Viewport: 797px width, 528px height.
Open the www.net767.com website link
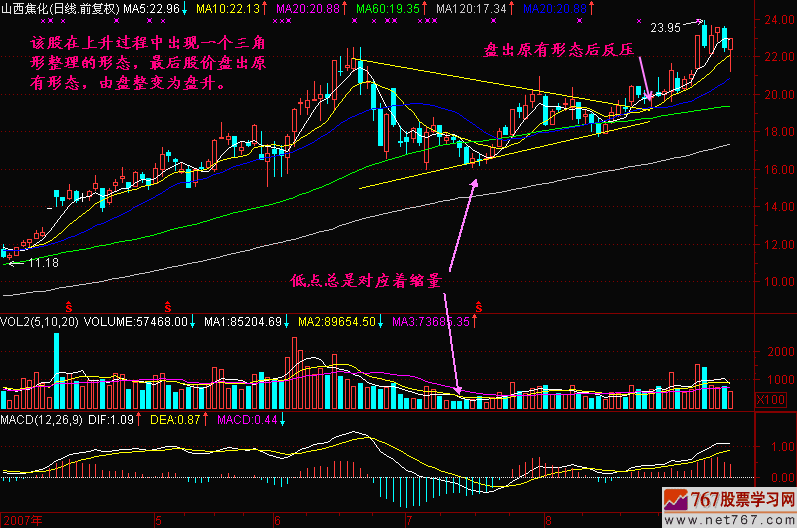(740, 519)
